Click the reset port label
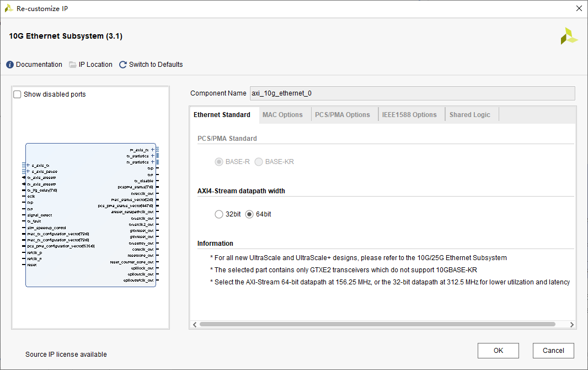This screenshot has height=370, width=588. pyautogui.click(x=32, y=265)
